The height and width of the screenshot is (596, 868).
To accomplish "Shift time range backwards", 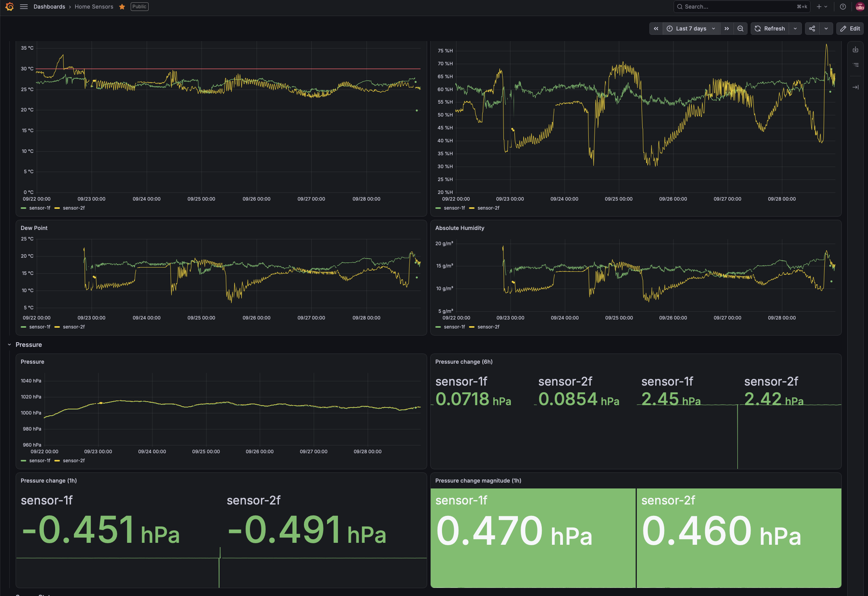I will click(x=656, y=29).
